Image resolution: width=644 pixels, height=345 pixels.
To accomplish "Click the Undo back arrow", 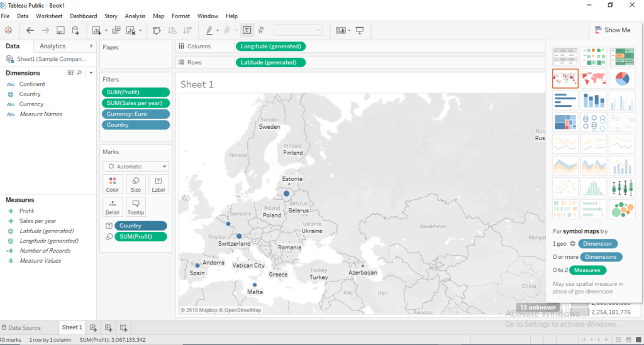I will coord(30,30).
